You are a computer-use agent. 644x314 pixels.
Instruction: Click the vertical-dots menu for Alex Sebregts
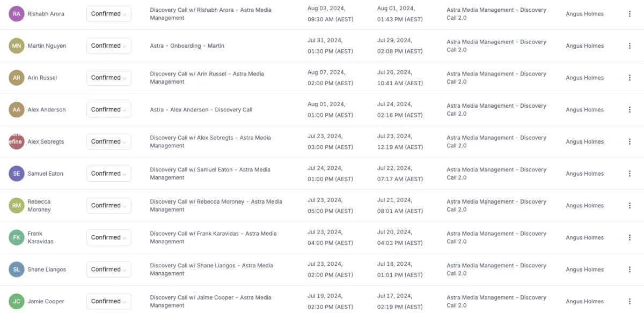(x=630, y=141)
